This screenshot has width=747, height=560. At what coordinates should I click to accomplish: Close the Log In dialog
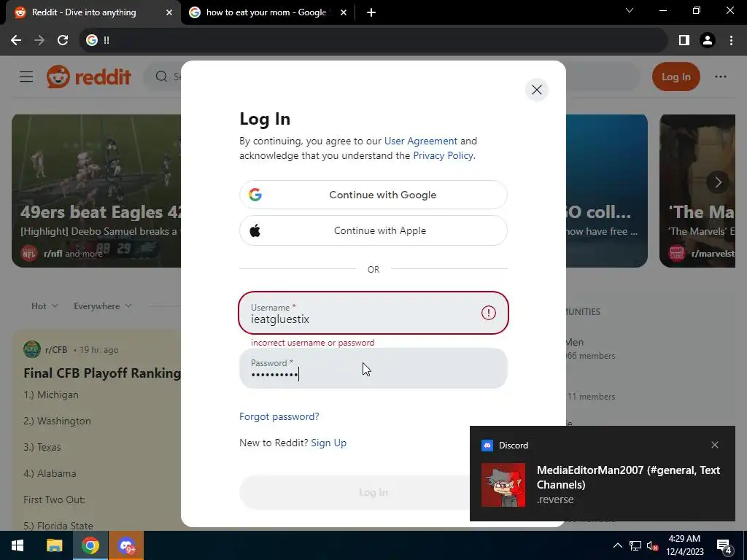coord(536,90)
